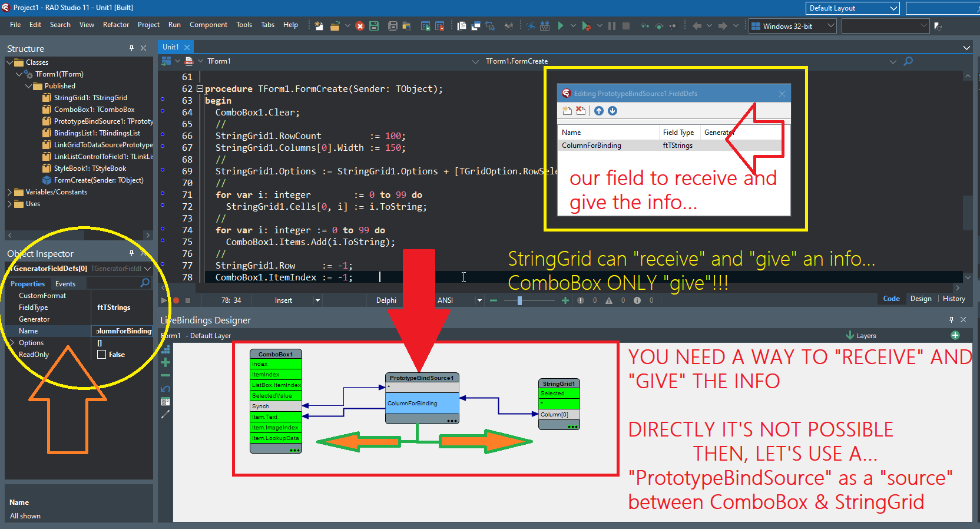Click the green Run toolbar icon
Screen dimensions: 980x529
[561, 26]
